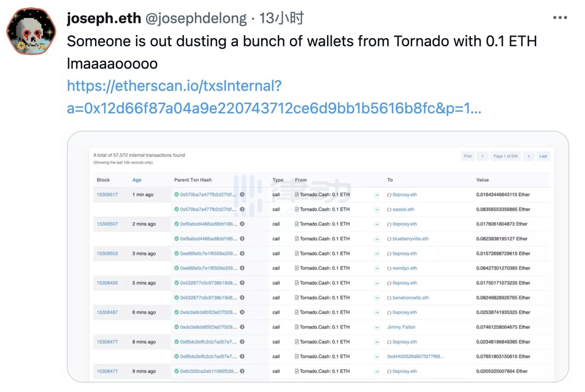Open transaction hash 0x95dc2effc2cb7ad57e7 in block 15308477
The width and height of the screenshot is (585, 392).
click(208, 342)
